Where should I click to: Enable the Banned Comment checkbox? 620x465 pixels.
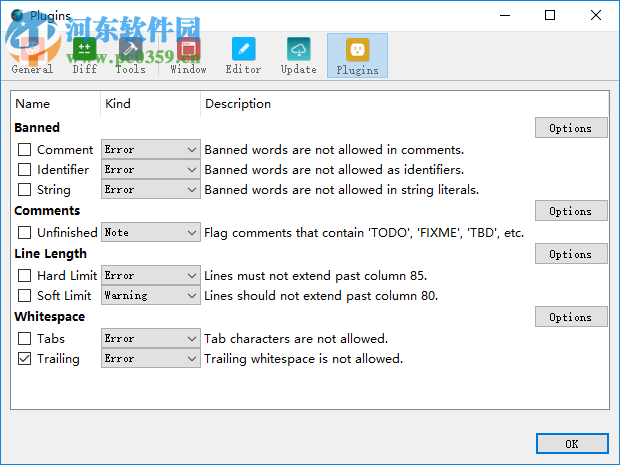tap(25, 150)
